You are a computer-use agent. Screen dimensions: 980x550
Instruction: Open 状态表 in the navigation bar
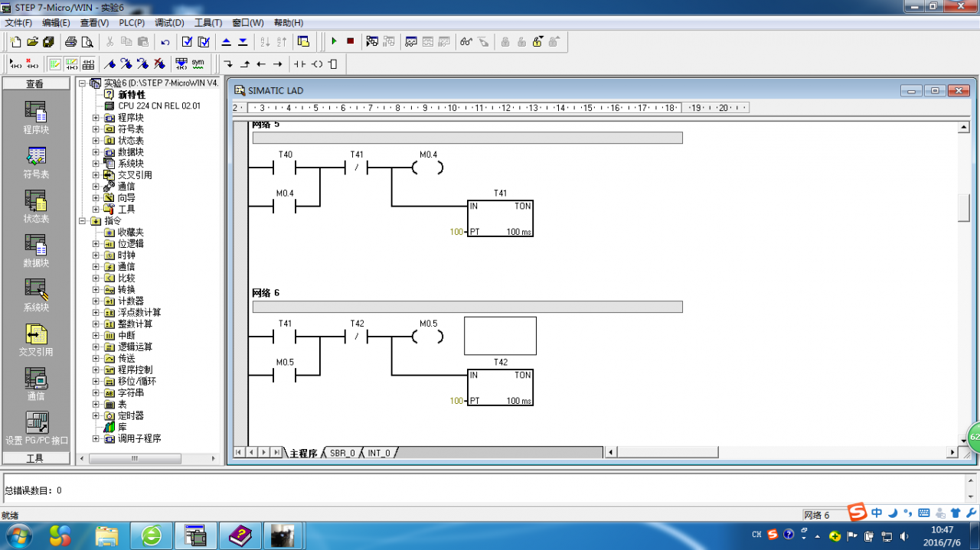[35, 207]
